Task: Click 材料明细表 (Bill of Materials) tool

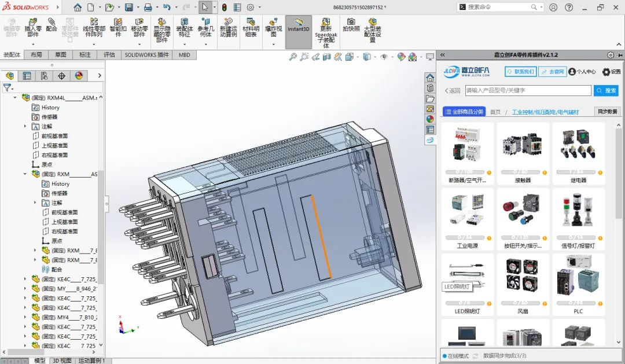Action: tap(251, 28)
